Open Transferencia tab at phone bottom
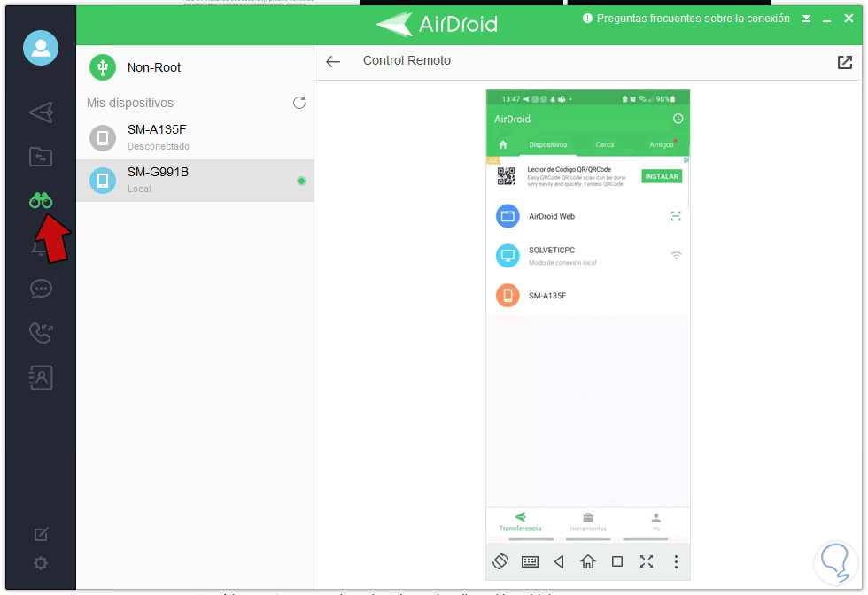 click(521, 522)
